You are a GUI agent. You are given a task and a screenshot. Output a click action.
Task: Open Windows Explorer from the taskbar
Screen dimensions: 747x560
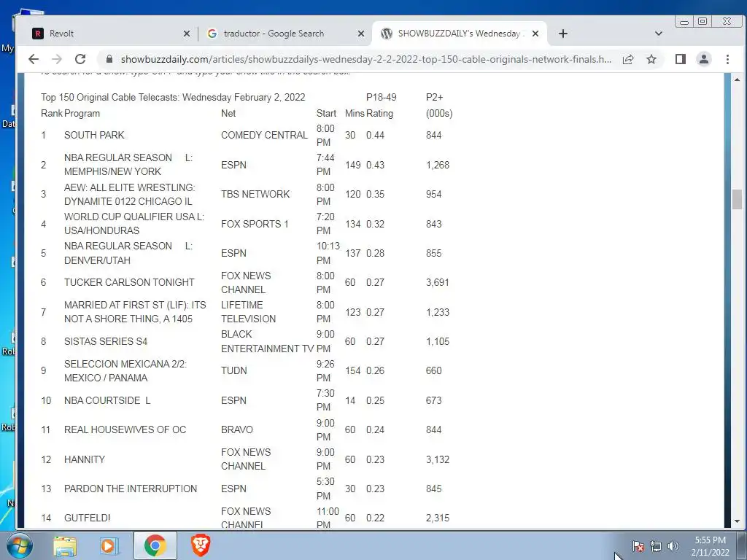[65, 545]
